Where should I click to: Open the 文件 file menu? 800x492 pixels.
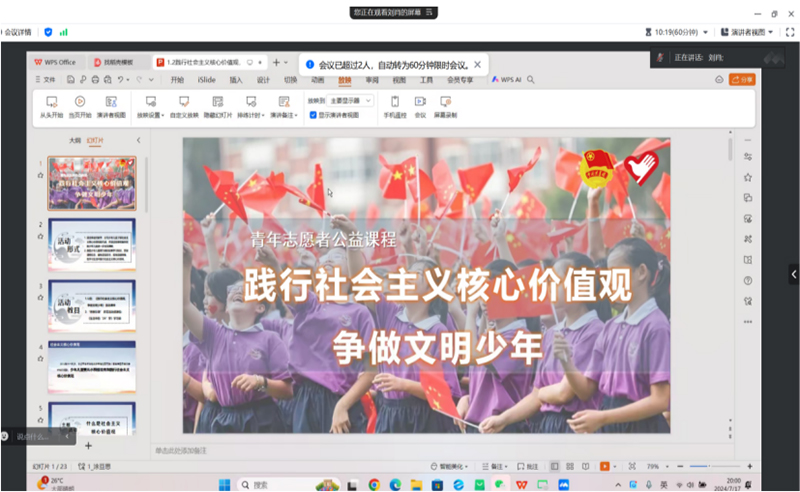[45, 80]
